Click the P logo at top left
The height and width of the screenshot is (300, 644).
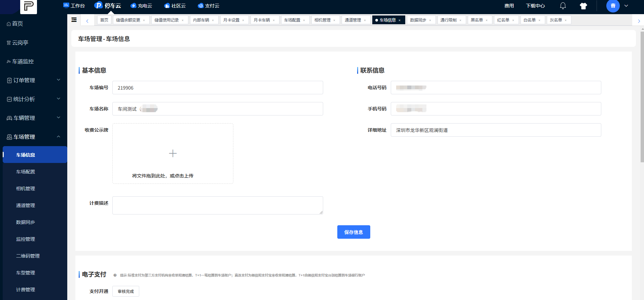click(x=29, y=6)
